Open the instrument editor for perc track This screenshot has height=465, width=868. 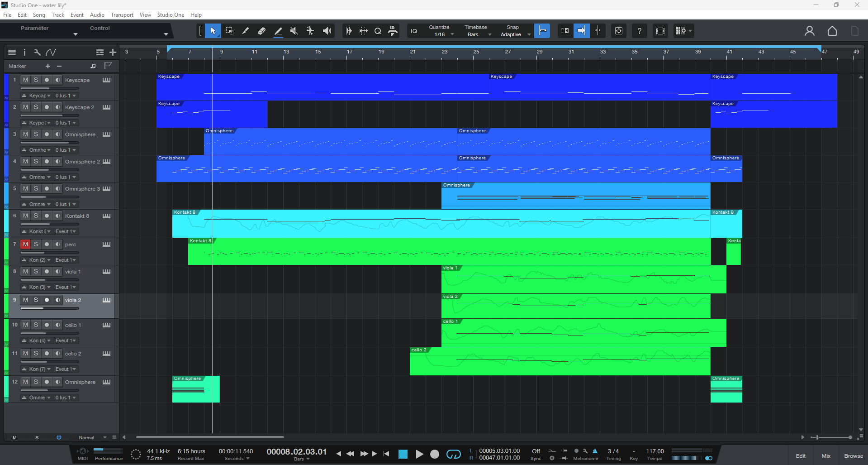[106, 244]
